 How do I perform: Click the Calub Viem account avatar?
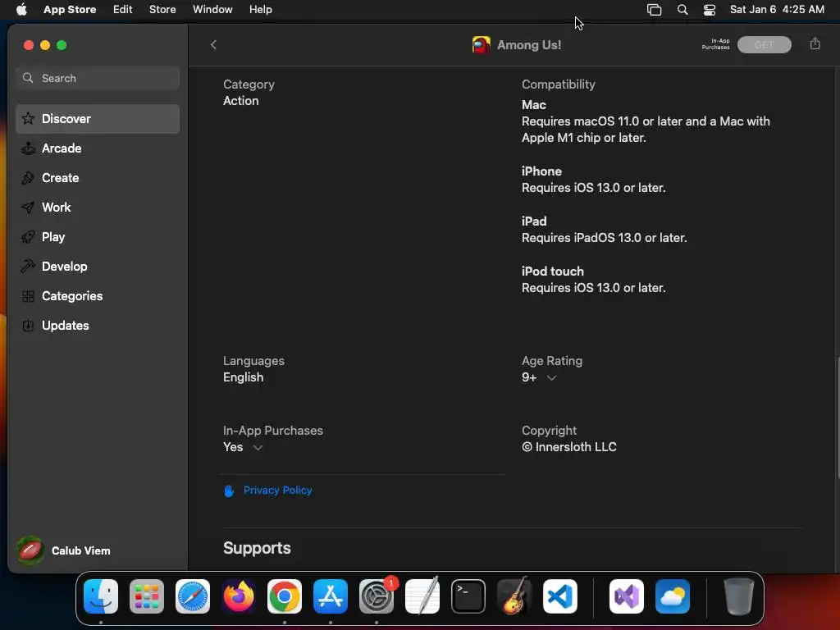(30, 550)
